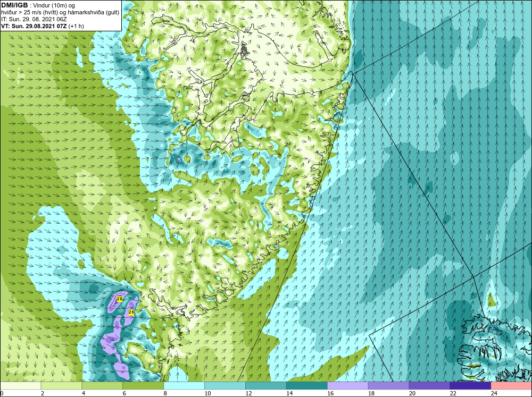532x397 pixels.
Task: Select the 20–22 m/s violet legend swatch
Action: 429,385
